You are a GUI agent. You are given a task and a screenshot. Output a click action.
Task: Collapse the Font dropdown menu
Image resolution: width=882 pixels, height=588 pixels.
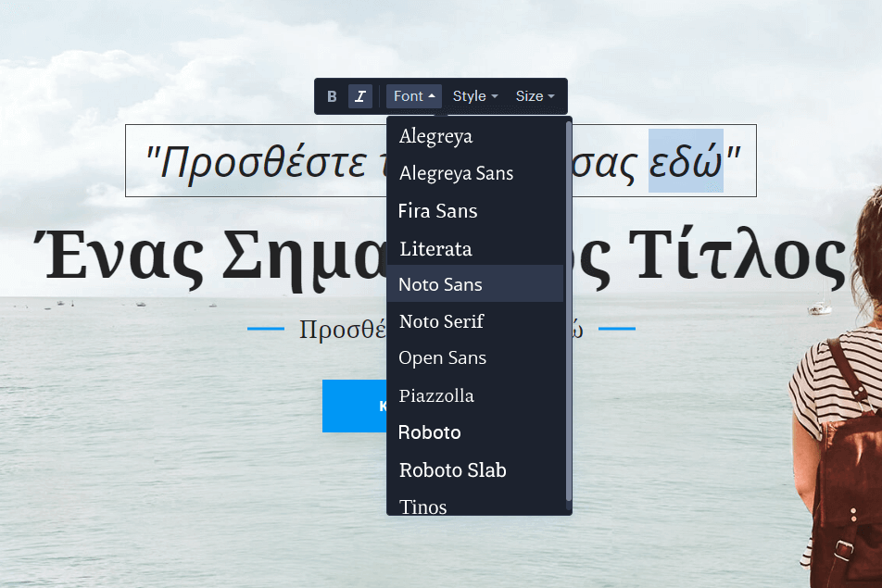point(414,96)
